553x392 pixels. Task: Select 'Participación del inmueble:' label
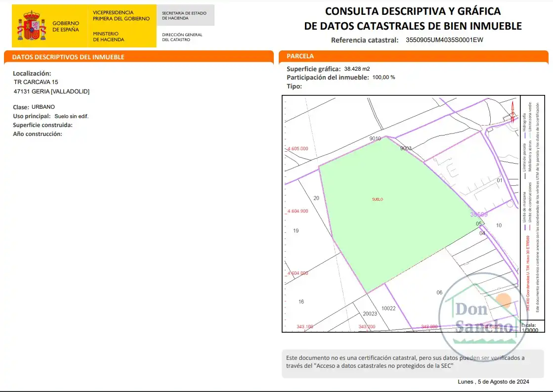328,77
